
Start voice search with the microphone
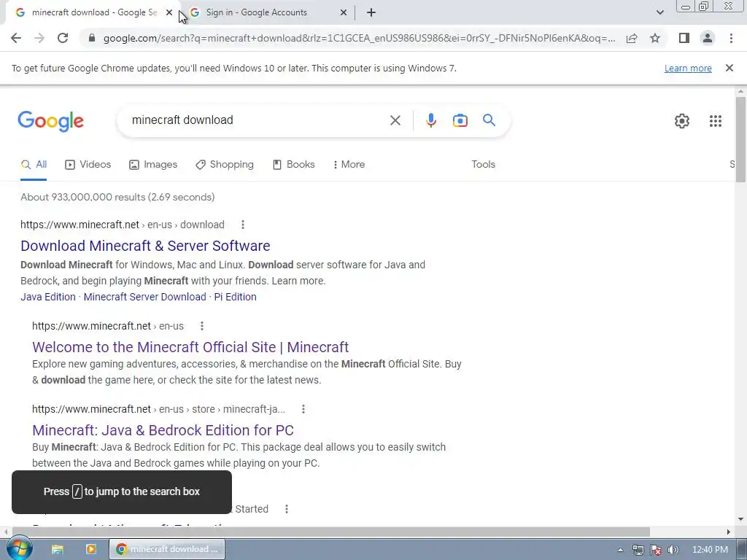tap(430, 120)
